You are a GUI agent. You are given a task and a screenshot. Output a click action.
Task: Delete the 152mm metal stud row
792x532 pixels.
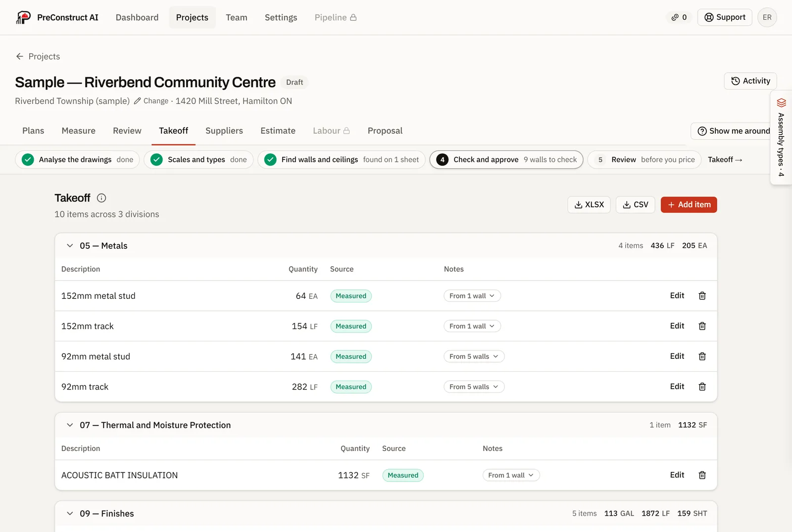(x=702, y=296)
